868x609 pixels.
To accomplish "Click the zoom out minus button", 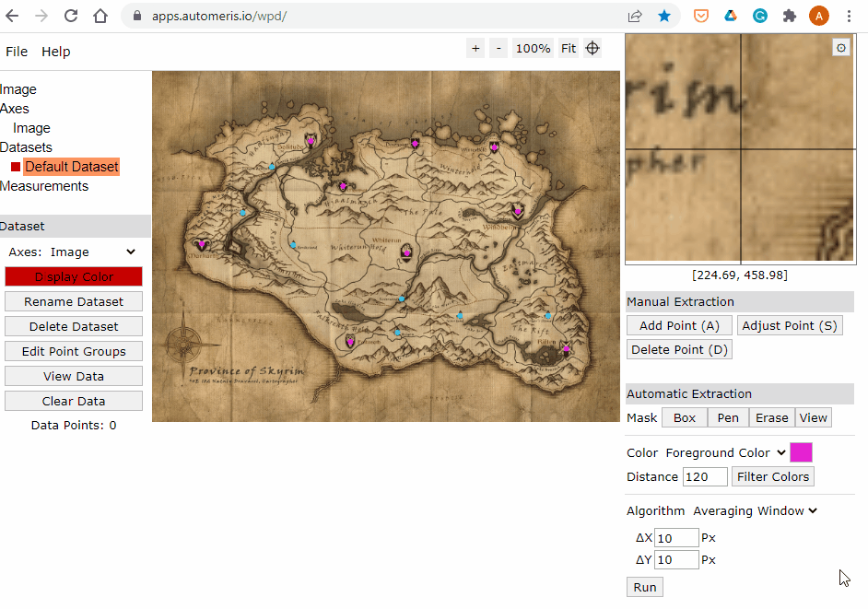I will click(x=499, y=48).
